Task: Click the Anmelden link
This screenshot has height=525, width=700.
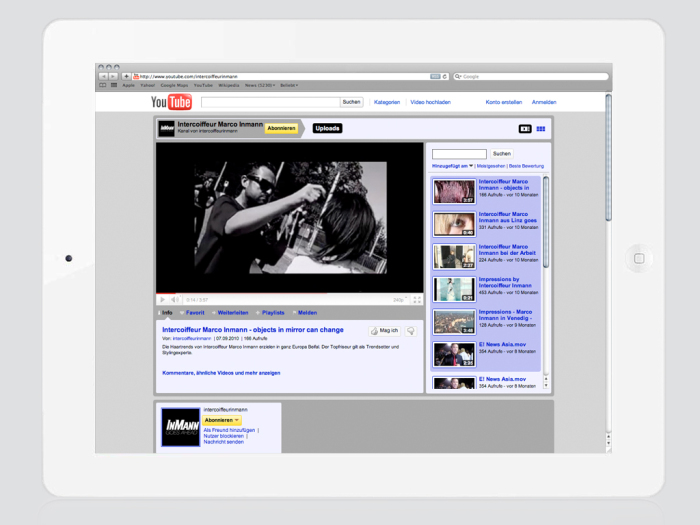Action: (544, 102)
